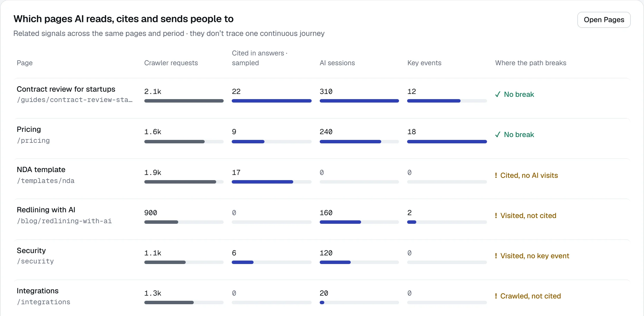Click the 1.1k crawler requests value for Security

click(x=153, y=253)
